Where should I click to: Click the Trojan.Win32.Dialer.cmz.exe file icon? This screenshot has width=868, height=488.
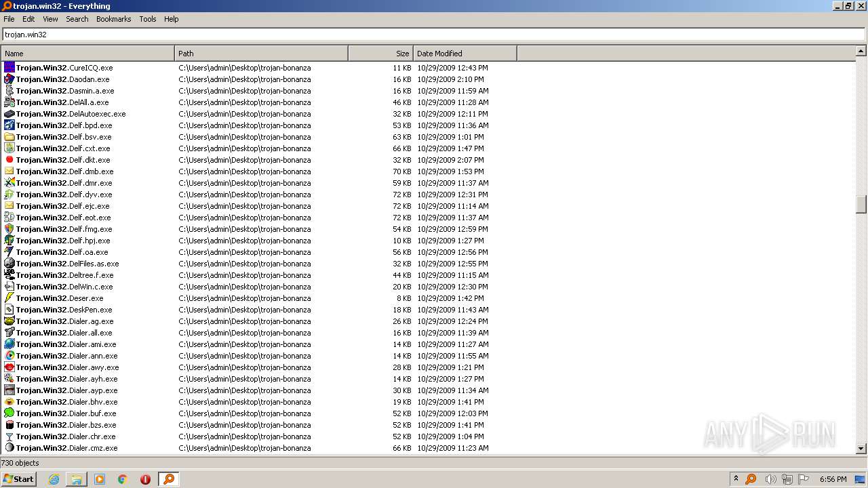click(x=9, y=448)
